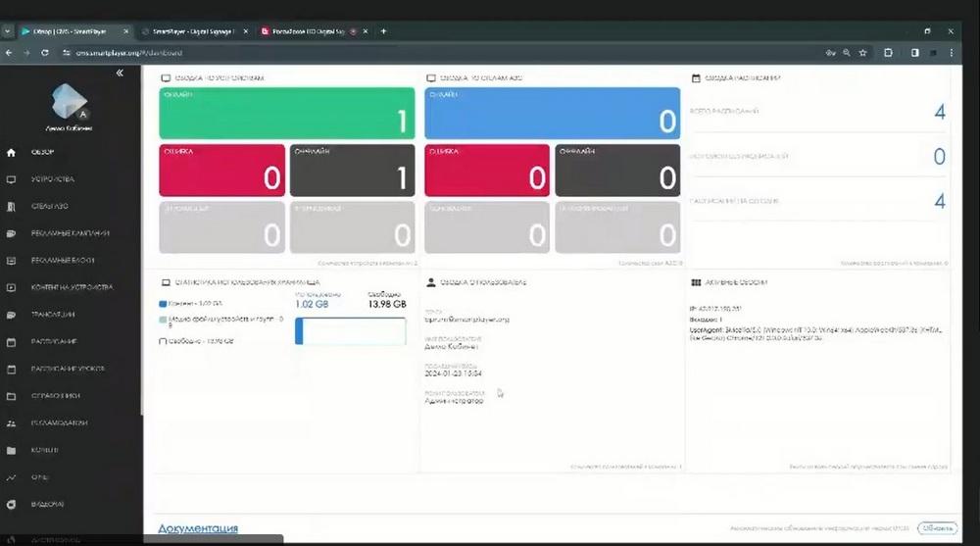Open a new browser tab
Viewport: 980px width, 546px height.
(383, 31)
